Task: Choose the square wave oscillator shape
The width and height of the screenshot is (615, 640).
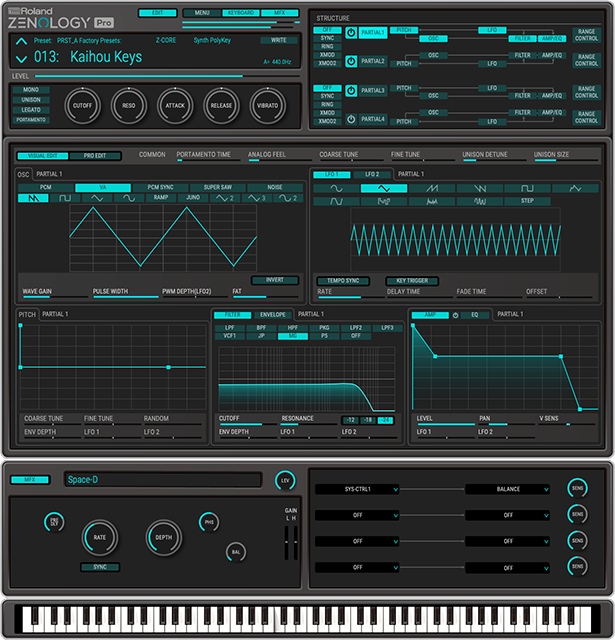Action: point(64,199)
